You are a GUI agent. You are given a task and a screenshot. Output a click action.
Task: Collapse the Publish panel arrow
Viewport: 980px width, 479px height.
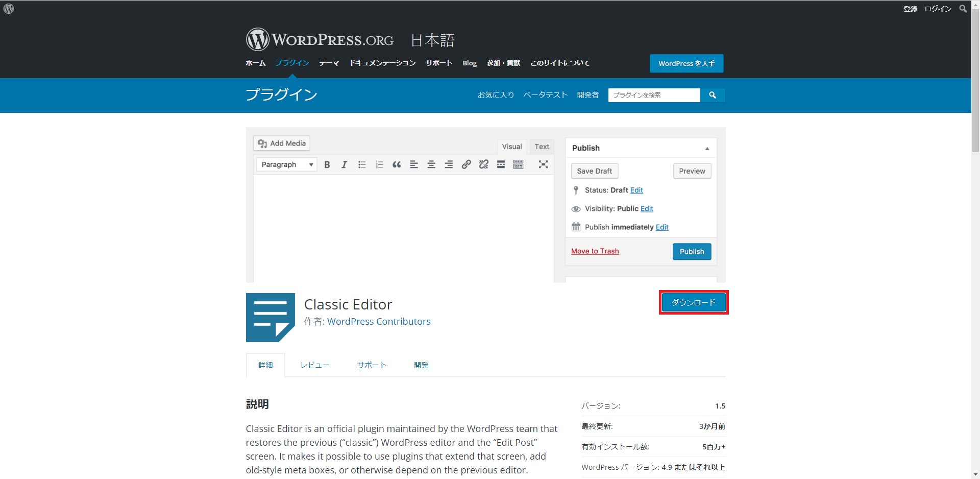[707, 149]
